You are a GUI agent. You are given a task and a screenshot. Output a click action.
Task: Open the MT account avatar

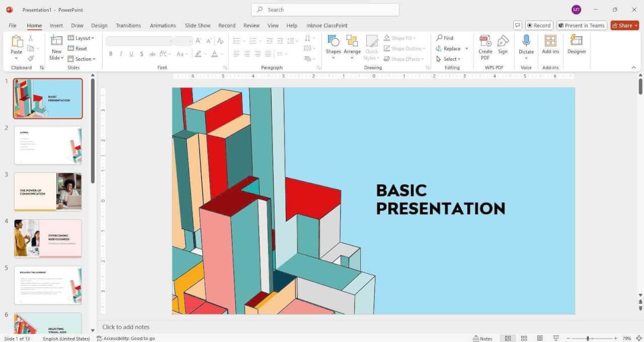[576, 10]
